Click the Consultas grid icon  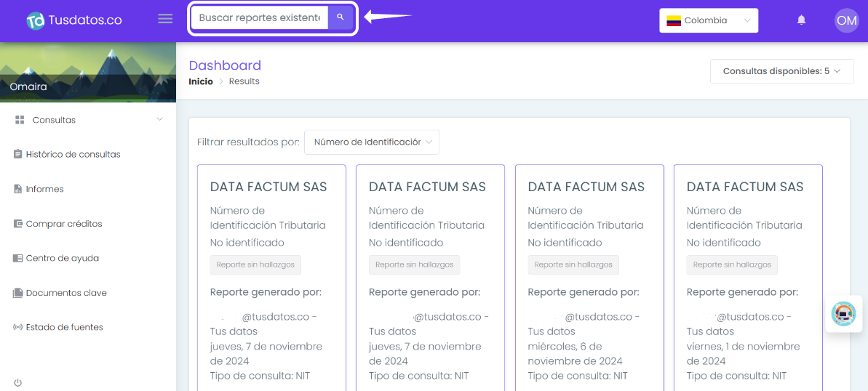[20, 120]
